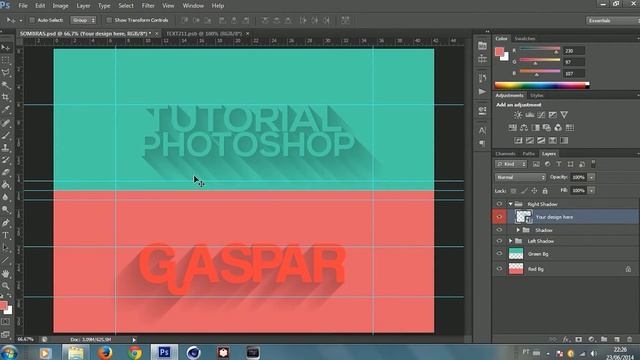This screenshot has width=640, height=360.
Task: Add a Color Balance adjustment
Action: pyautogui.click(x=524, y=128)
